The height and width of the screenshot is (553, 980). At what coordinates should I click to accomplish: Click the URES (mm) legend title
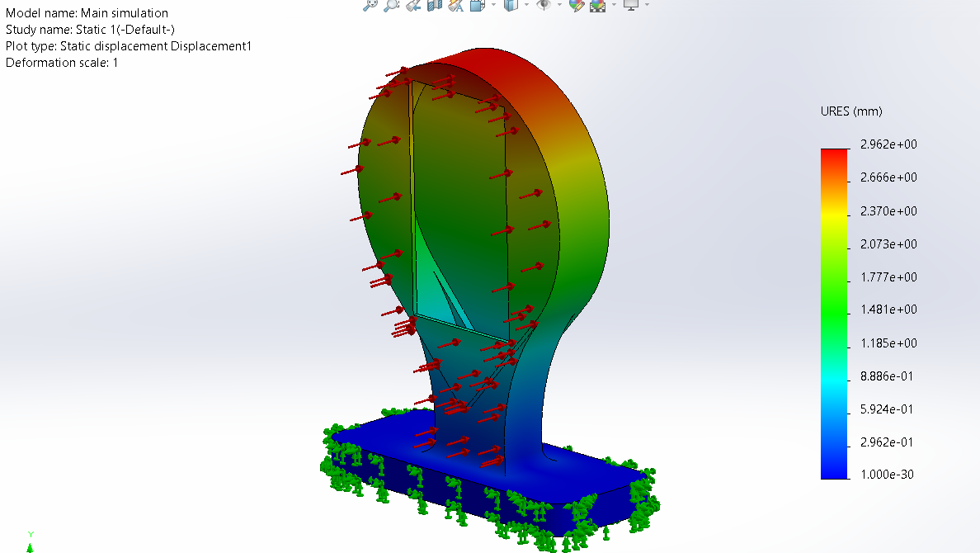pyautogui.click(x=851, y=111)
